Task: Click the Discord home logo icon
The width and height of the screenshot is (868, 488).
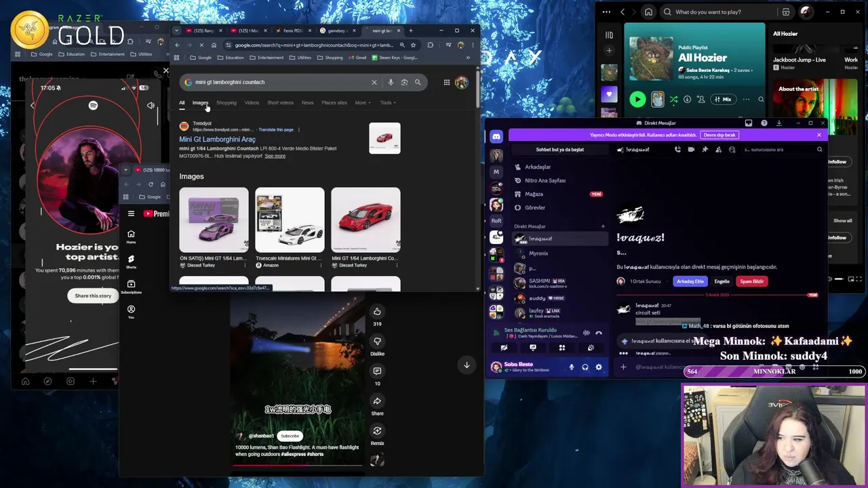Action: 496,136
